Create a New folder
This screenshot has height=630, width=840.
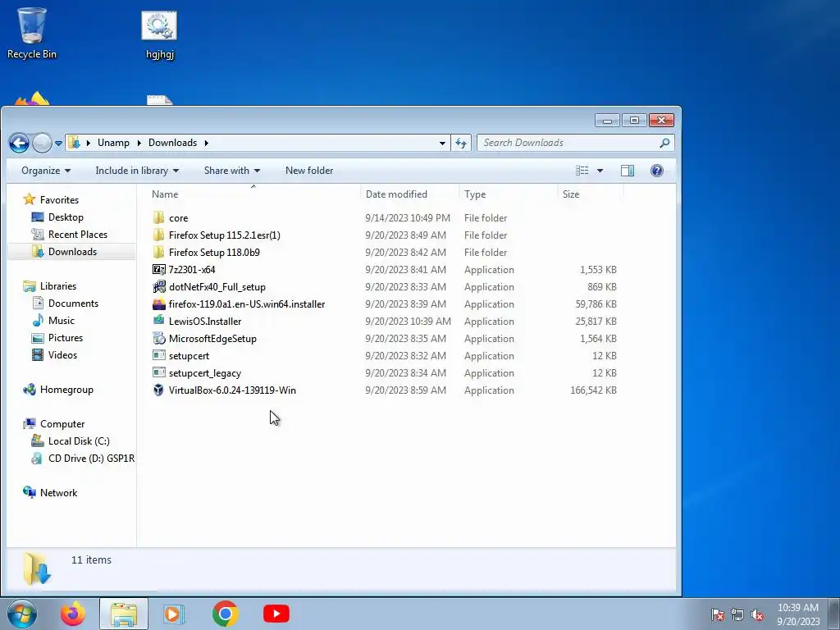coord(309,171)
